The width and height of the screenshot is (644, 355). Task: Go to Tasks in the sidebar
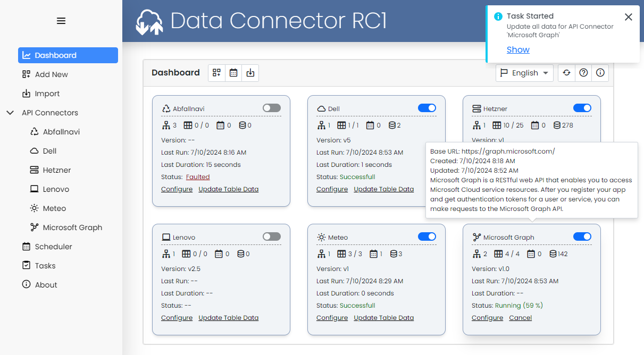[45, 266]
